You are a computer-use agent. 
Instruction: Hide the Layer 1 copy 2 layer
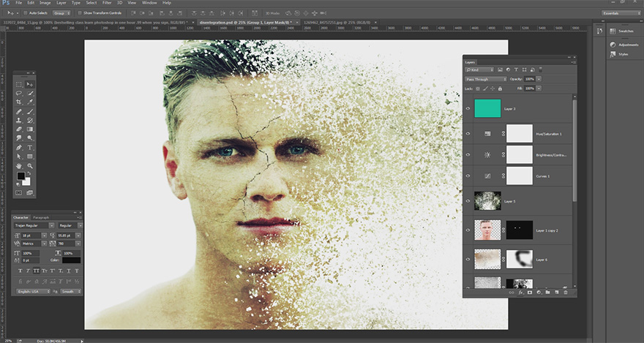point(468,230)
